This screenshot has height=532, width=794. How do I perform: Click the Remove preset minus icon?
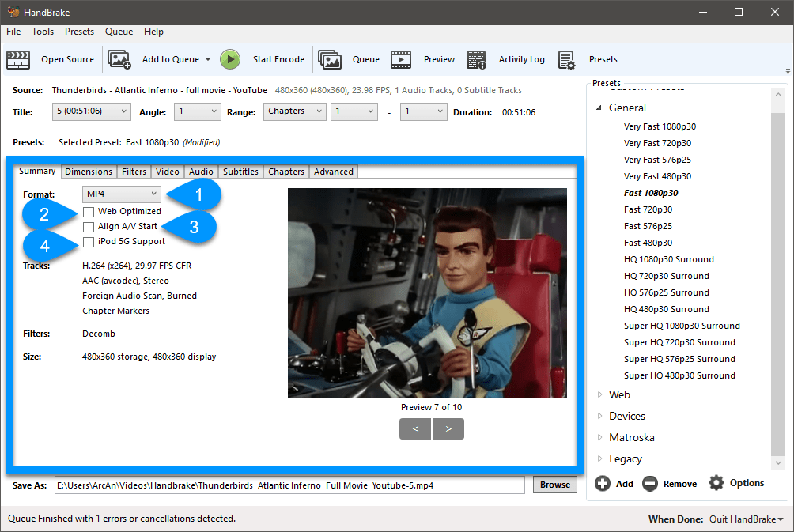[x=650, y=484]
